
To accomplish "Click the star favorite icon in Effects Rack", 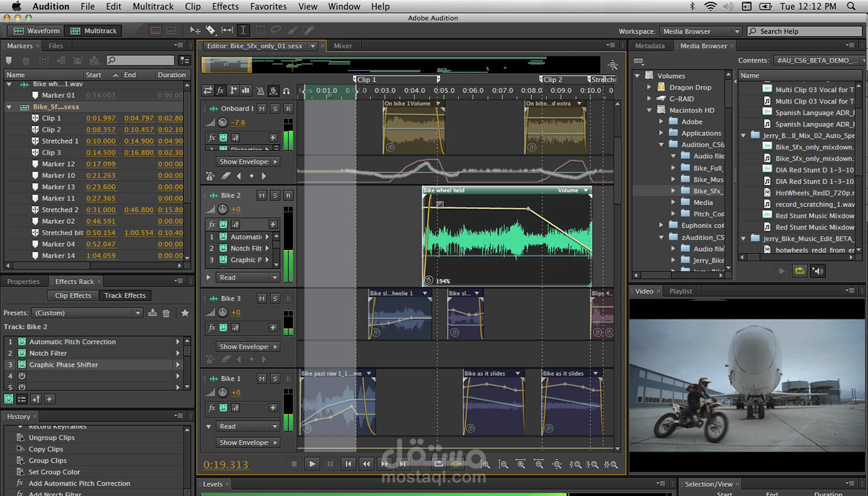I will click(185, 313).
